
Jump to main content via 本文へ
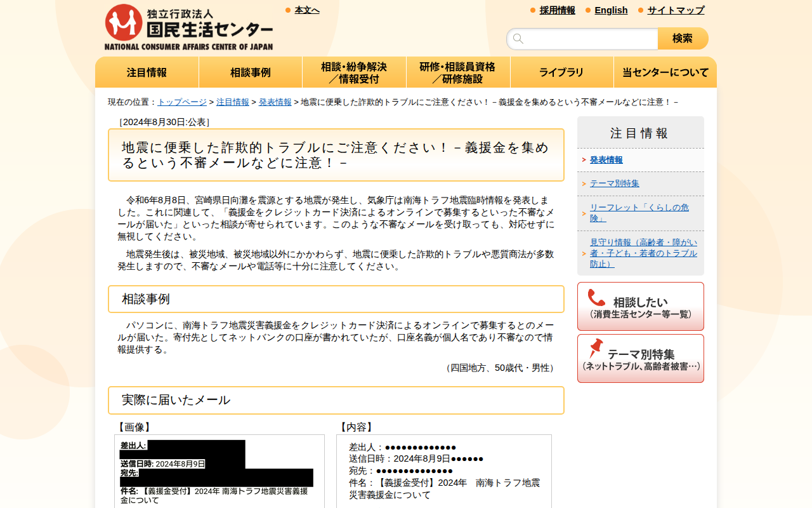pos(307,10)
